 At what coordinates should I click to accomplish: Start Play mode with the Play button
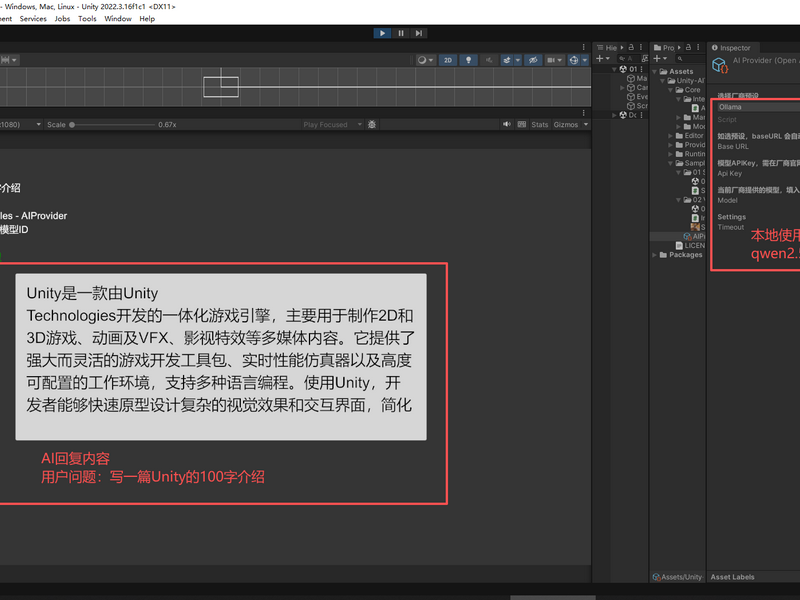(382, 33)
